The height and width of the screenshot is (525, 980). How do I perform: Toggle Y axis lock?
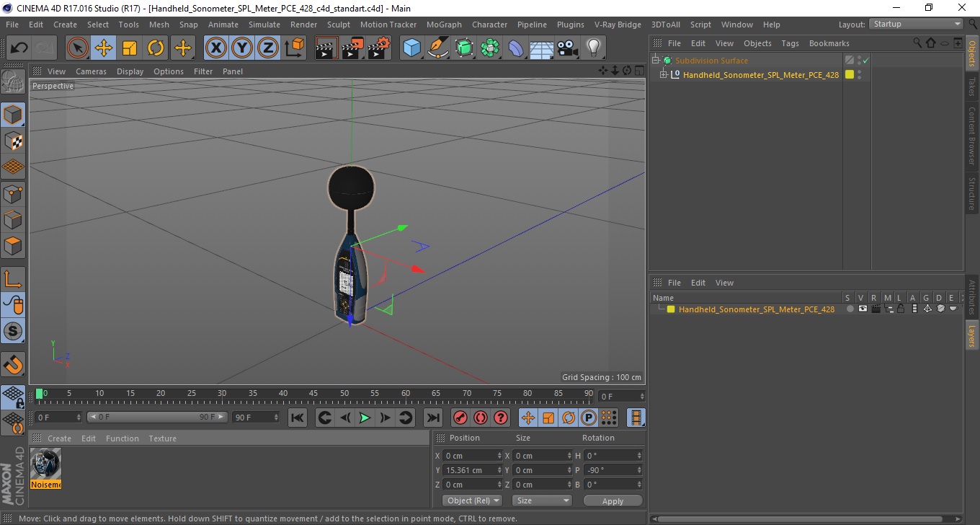241,48
